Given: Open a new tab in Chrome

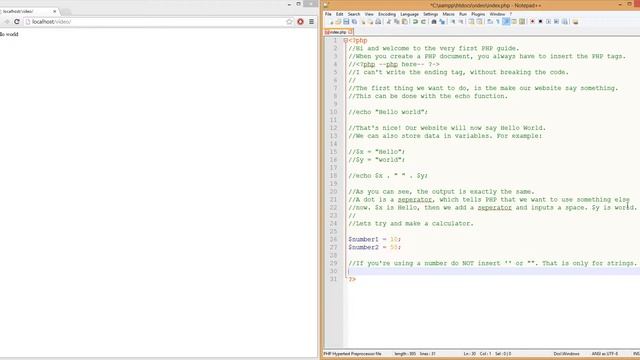Looking at the screenshot, I should click(x=66, y=11).
